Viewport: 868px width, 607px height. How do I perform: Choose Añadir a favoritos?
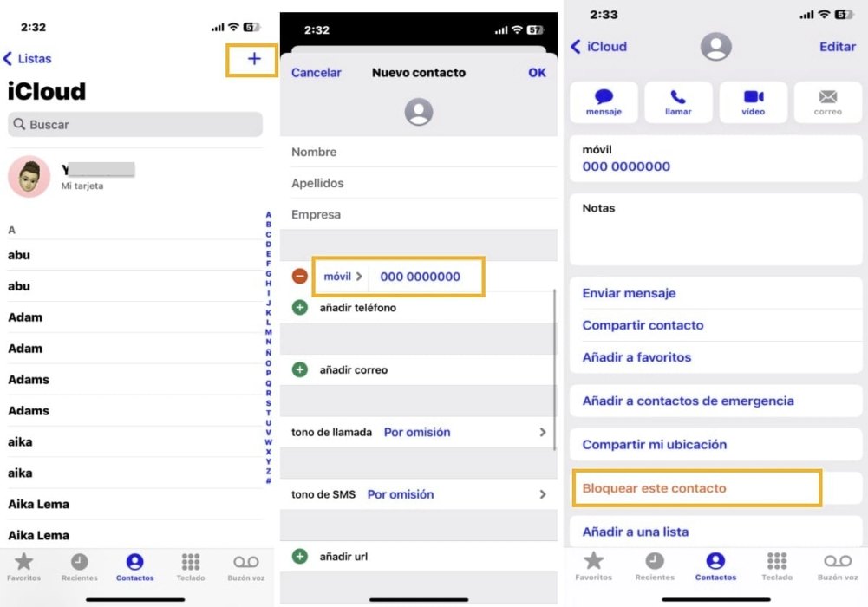coord(636,357)
